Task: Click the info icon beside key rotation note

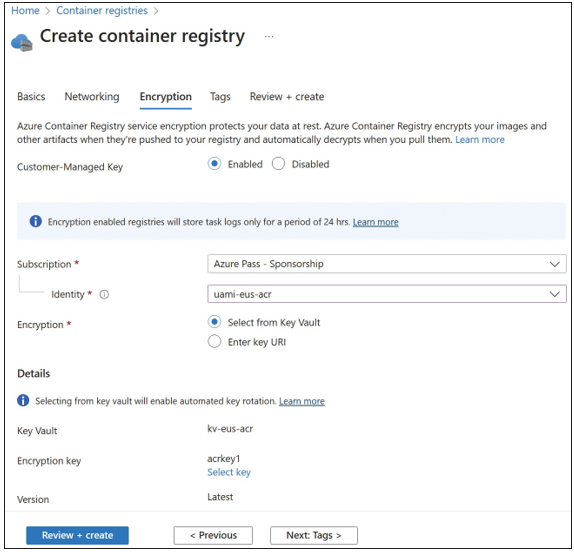Action: [x=23, y=400]
